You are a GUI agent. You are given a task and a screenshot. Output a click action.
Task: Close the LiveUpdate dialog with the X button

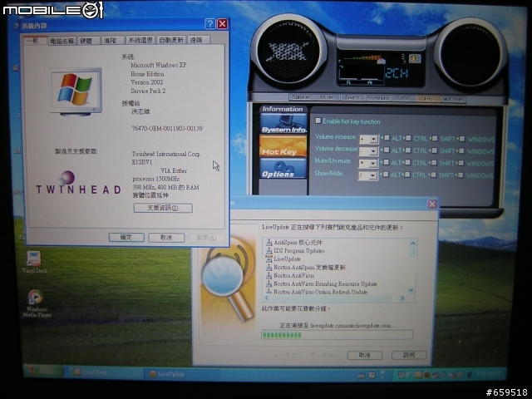(x=432, y=204)
